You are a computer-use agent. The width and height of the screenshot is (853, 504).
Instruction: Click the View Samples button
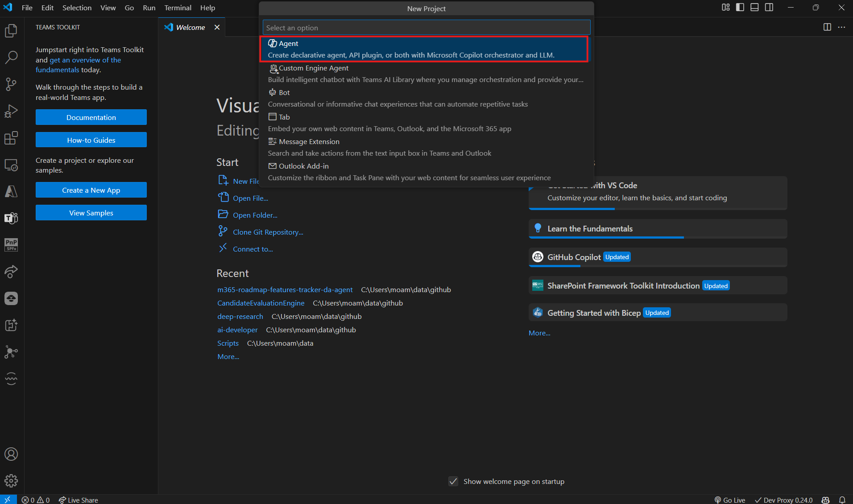point(91,213)
